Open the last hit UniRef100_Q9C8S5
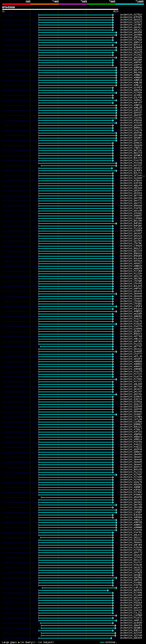The image size is (146, 644). [x=131, y=638]
